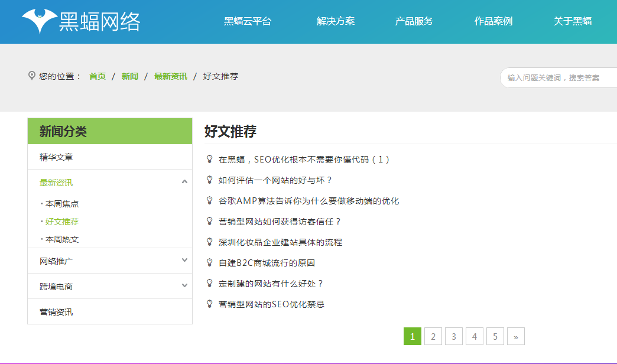The width and height of the screenshot is (617, 364).
Task: Click the location pin icon beside 您的位置
Action: click(31, 76)
